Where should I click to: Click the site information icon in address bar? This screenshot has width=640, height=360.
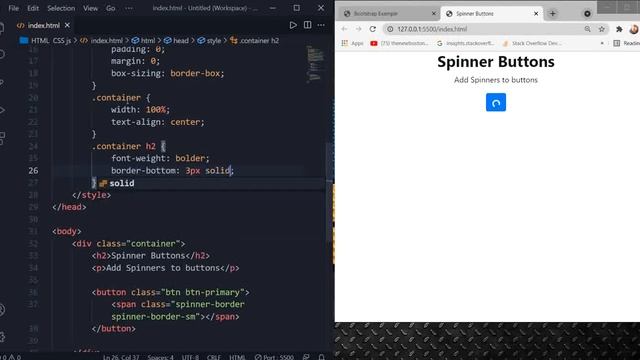click(x=390, y=29)
